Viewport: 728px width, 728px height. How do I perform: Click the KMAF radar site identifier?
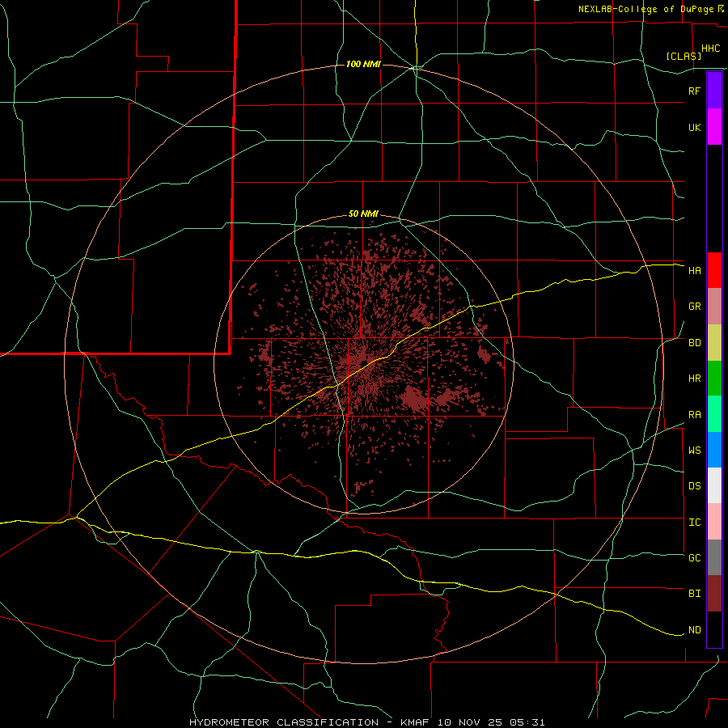pyautogui.click(x=416, y=722)
